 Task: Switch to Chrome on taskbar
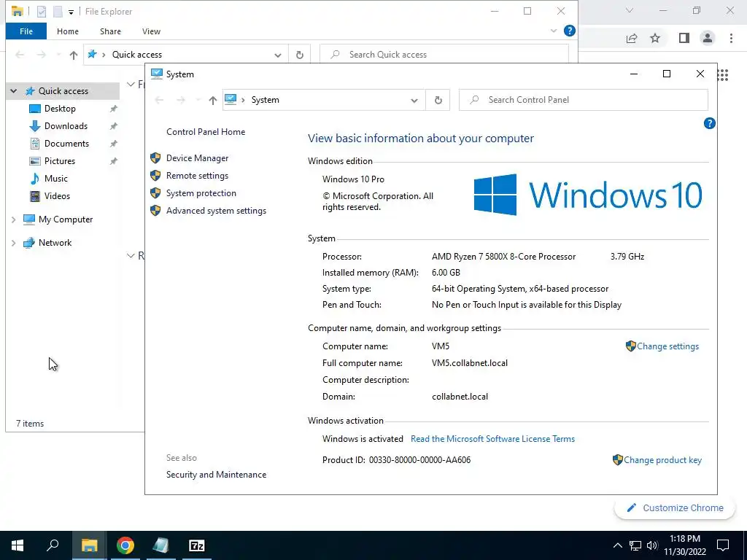pos(125,545)
